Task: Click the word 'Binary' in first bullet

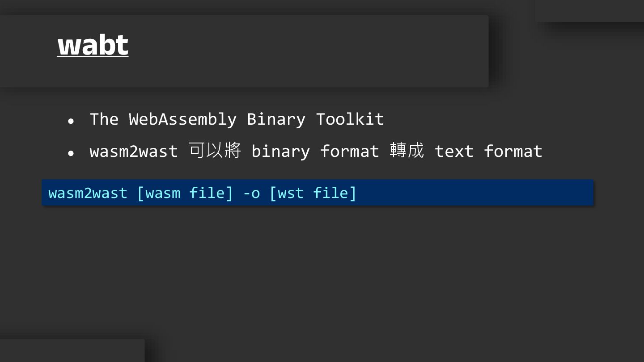Action: coord(276,119)
